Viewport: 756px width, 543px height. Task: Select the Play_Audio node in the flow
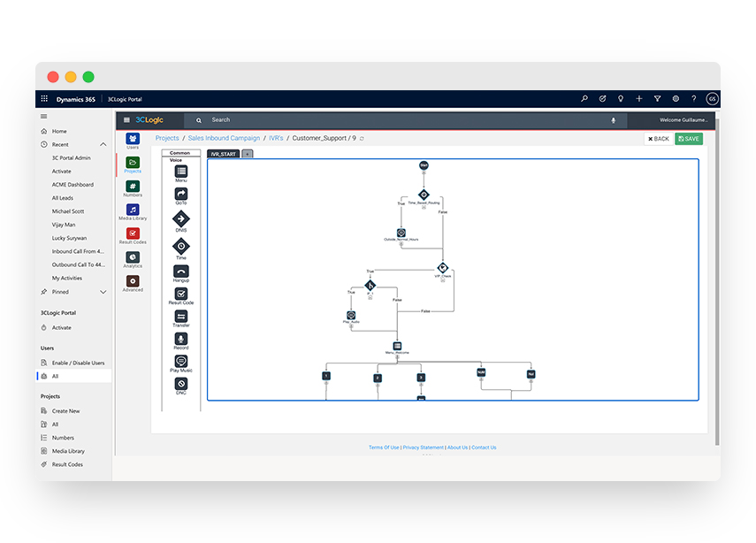[351, 316]
